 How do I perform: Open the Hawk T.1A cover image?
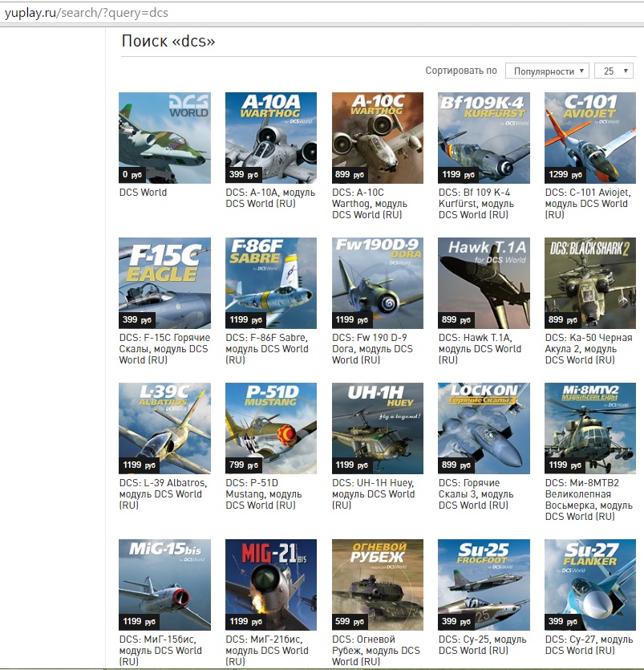(x=484, y=283)
